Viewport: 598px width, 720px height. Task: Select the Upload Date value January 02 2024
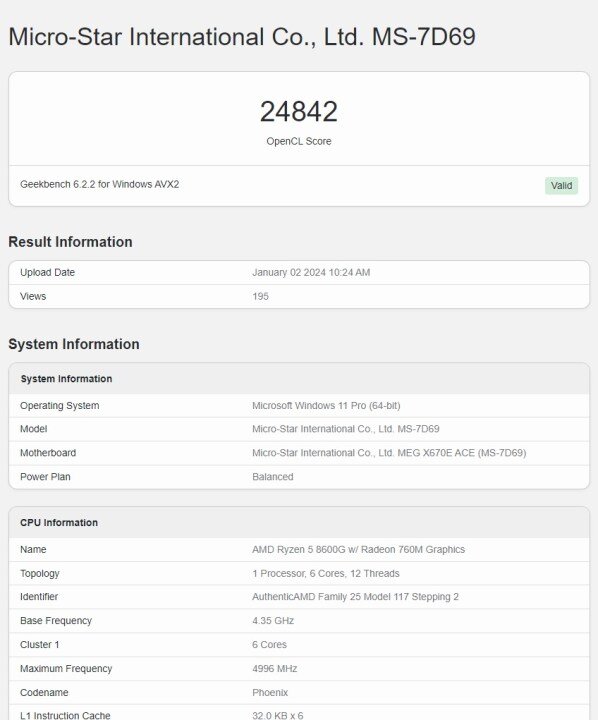click(x=311, y=272)
